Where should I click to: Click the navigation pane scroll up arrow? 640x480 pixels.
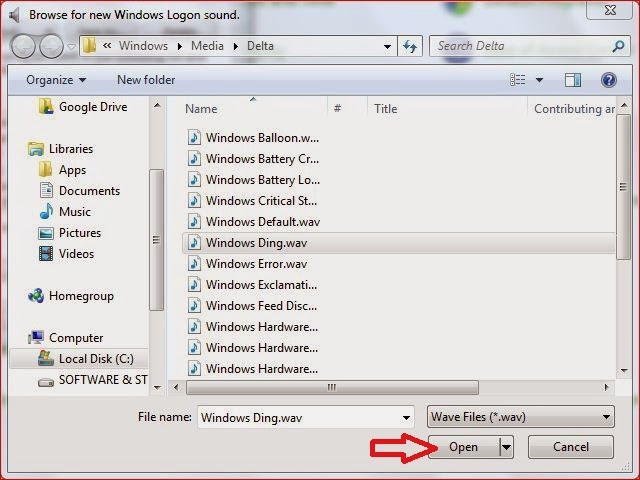[157, 105]
